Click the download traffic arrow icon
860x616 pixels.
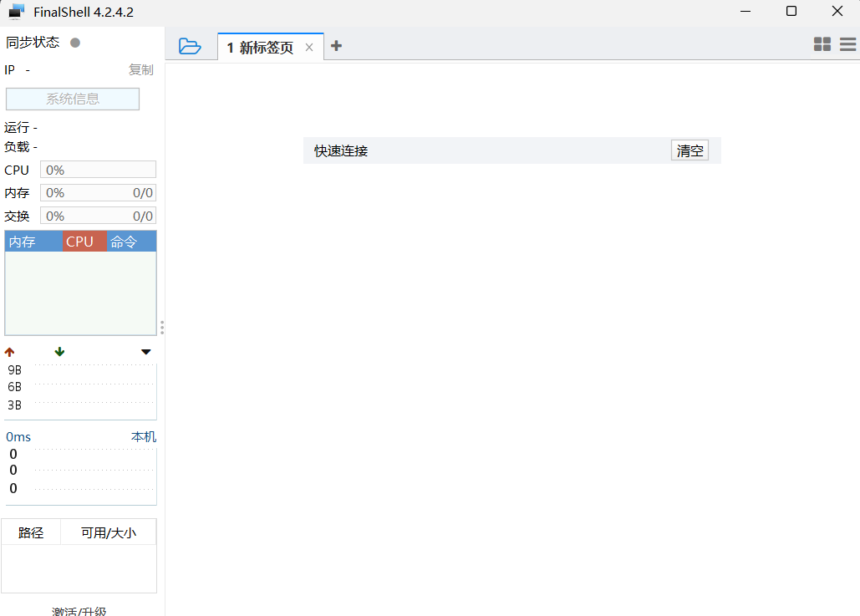pos(59,351)
